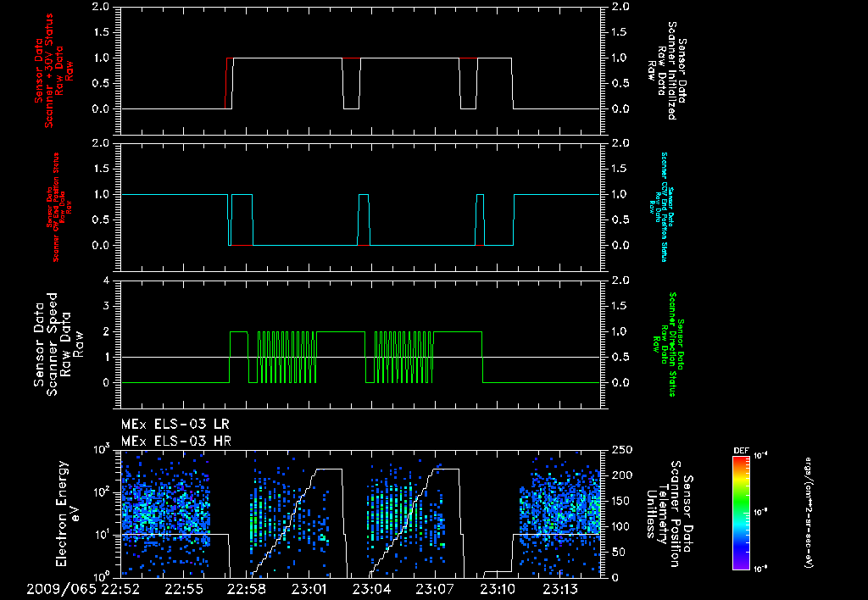The image size is (868, 600).
Task: Click the '150' Scanner Position tick label
Action: [x=621, y=500]
